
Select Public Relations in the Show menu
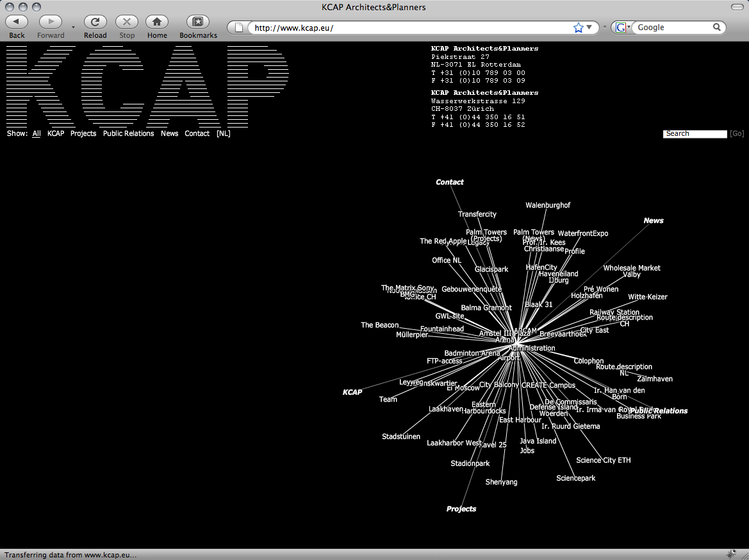click(x=128, y=134)
